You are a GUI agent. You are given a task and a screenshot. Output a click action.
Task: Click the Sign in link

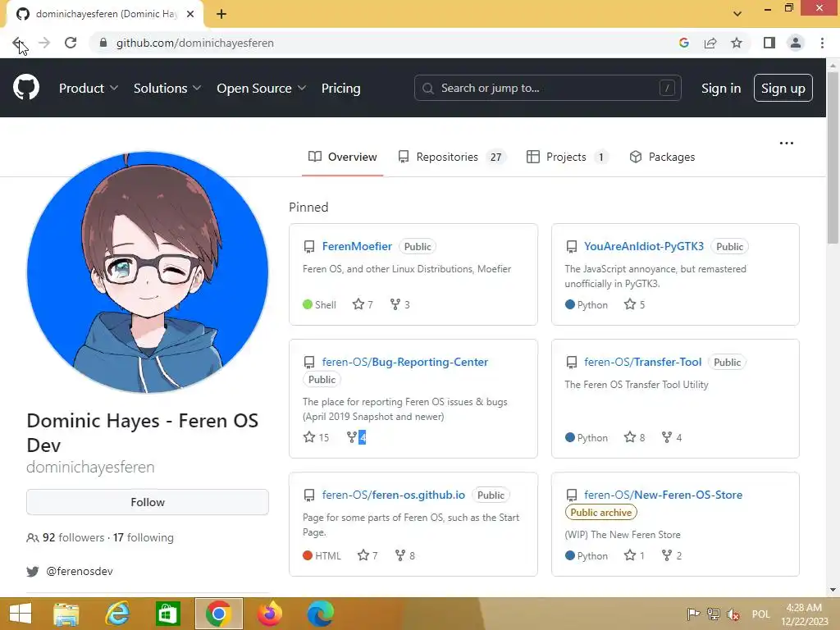721,89
